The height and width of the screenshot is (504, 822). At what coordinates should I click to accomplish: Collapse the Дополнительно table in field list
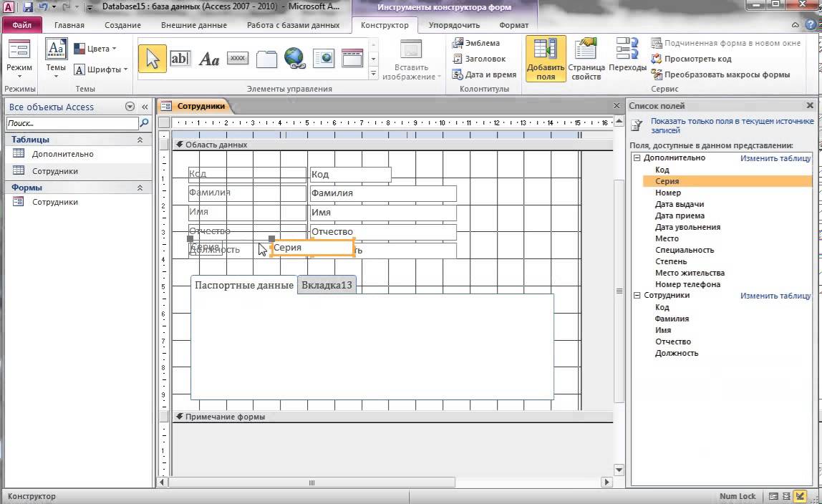point(637,157)
